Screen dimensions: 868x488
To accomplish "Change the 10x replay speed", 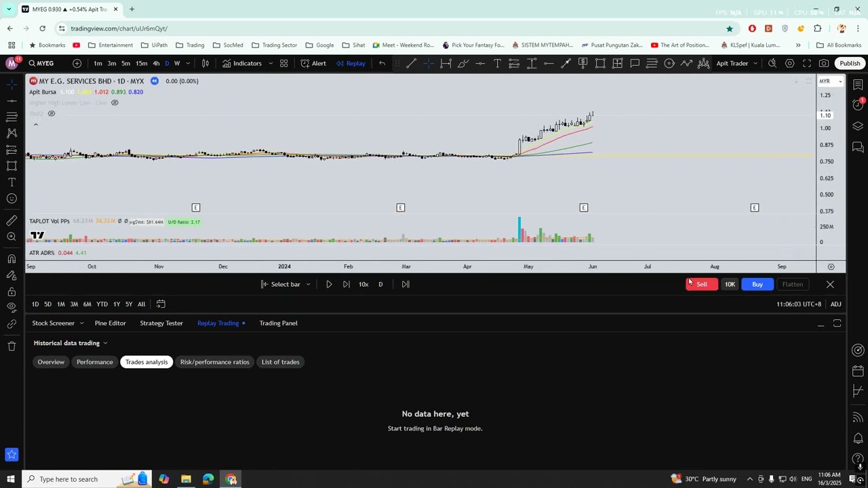I will (363, 284).
